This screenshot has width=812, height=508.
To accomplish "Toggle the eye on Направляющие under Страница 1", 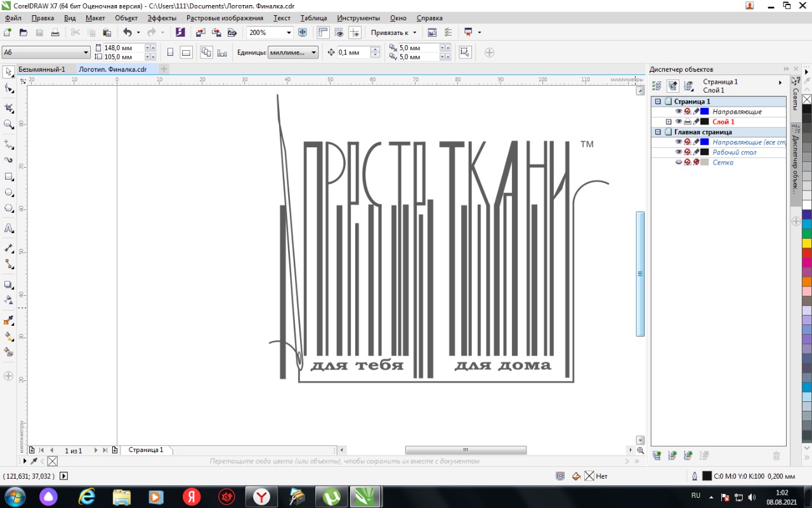I will [679, 112].
